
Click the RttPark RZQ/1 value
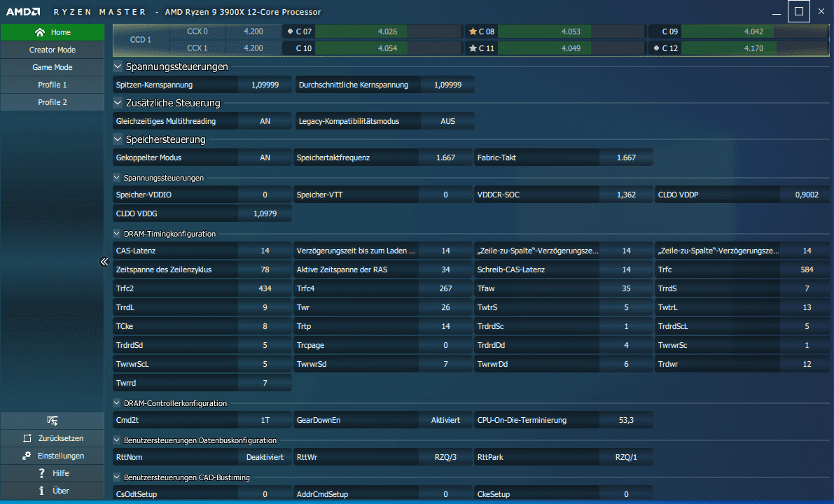(626, 457)
